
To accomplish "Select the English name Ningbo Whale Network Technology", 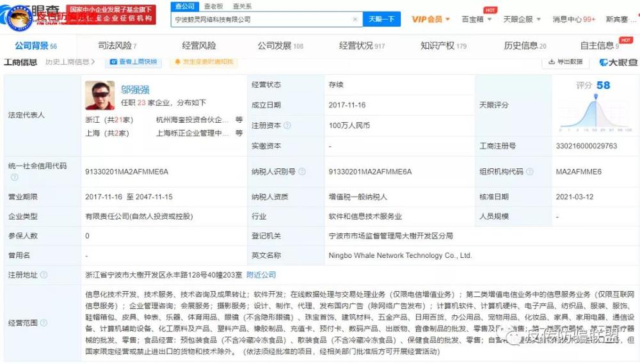I will click(x=400, y=255).
